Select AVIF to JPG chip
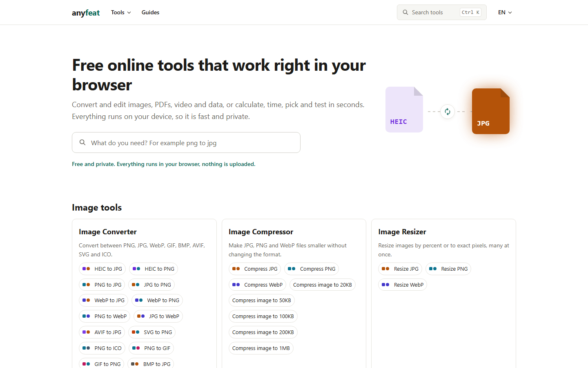This screenshot has width=588, height=368. (102, 332)
